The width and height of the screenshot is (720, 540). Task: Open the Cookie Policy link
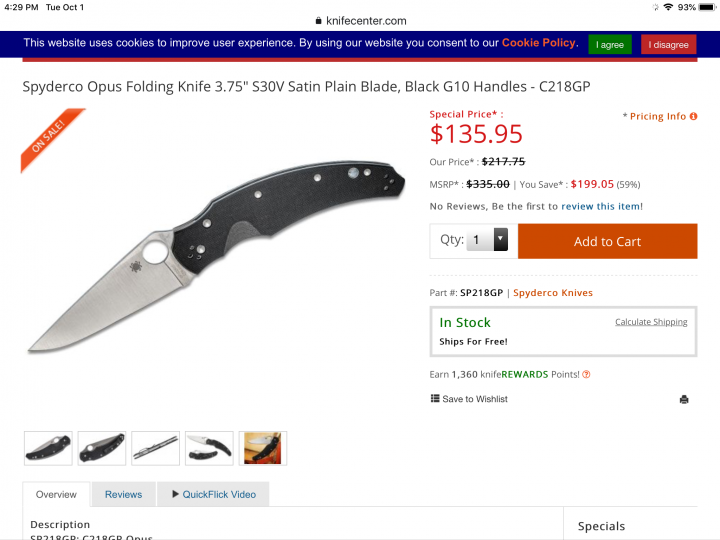coord(538,43)
